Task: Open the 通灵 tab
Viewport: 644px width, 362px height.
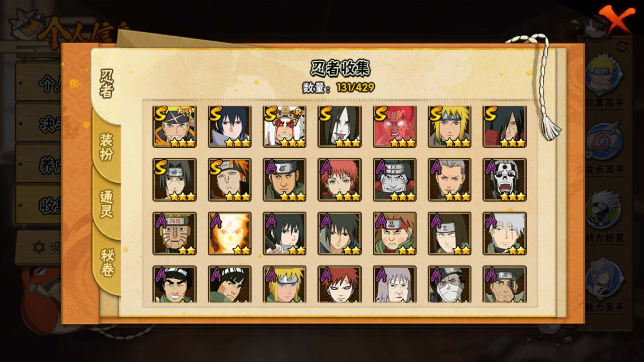Action: tap(106, 204)
